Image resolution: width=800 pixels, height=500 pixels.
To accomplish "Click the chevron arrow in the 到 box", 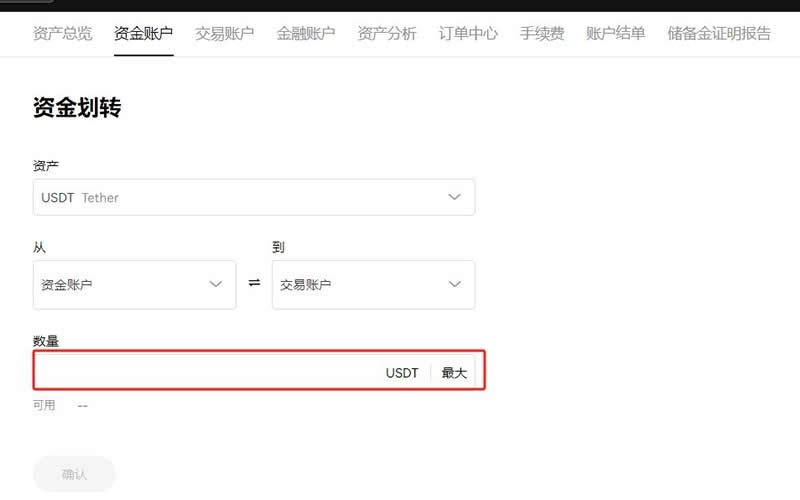I will pos(455,284).
